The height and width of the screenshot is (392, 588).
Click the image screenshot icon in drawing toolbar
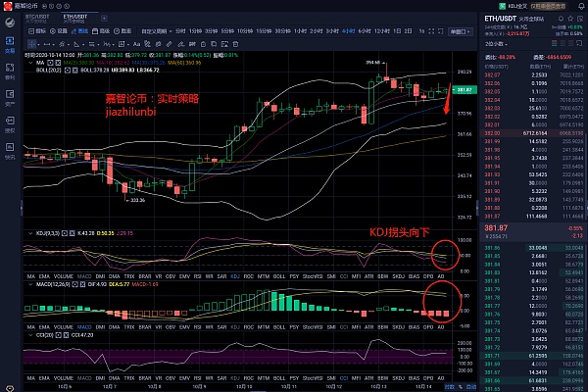(224, 44)
